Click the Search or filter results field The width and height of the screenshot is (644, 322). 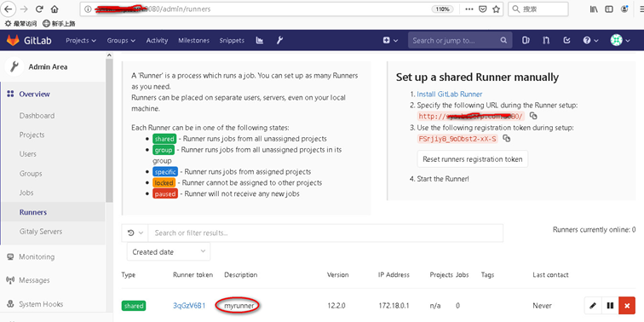(325, 233)
